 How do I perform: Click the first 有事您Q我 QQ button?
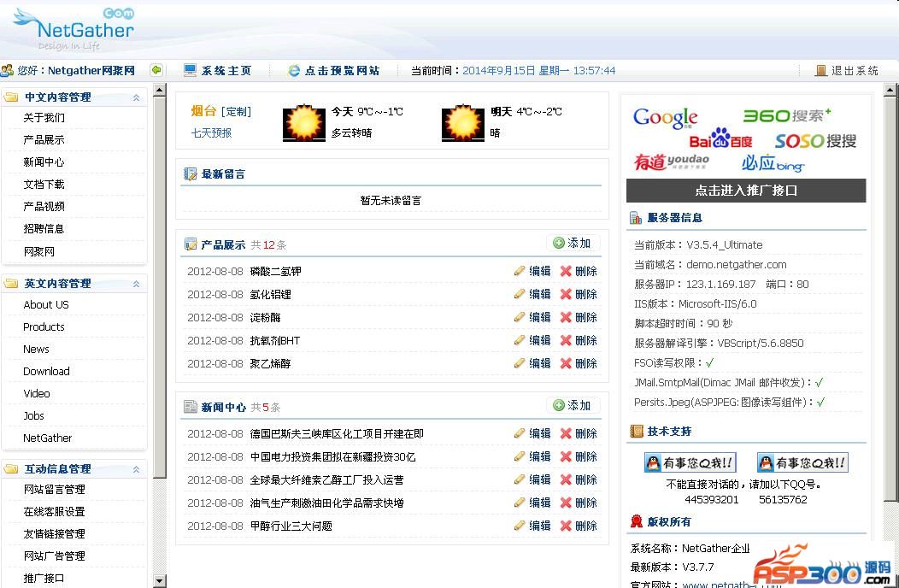tap(690, 462)
